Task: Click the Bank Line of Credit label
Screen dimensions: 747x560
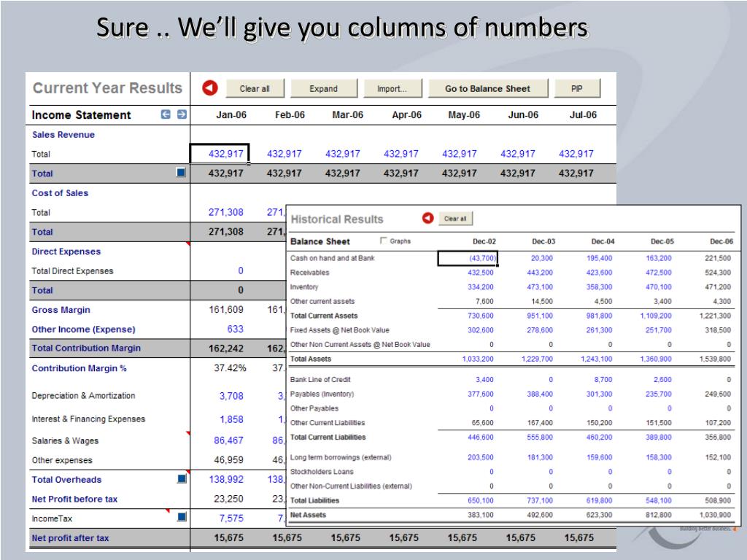Action: (320, 379)
